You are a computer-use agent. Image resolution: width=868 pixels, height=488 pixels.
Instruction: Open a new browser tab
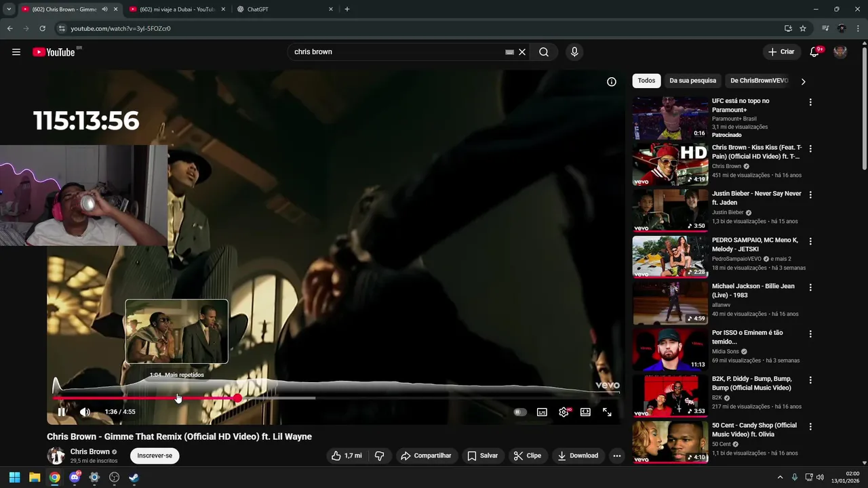347,9
